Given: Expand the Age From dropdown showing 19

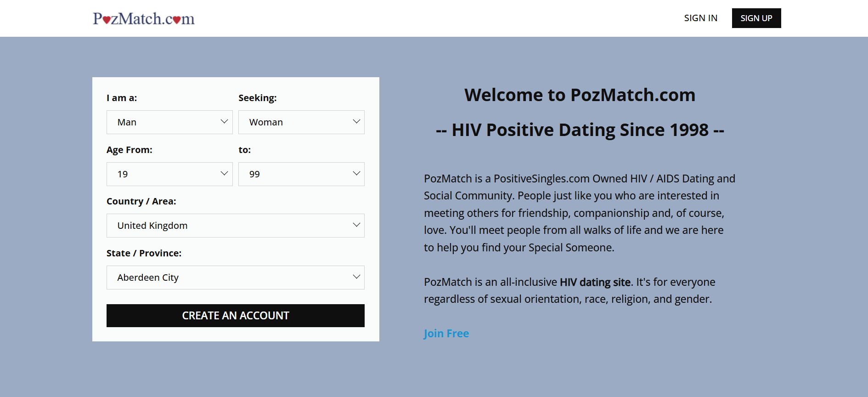Looking at the screenshot, I should tap(169, 174).
